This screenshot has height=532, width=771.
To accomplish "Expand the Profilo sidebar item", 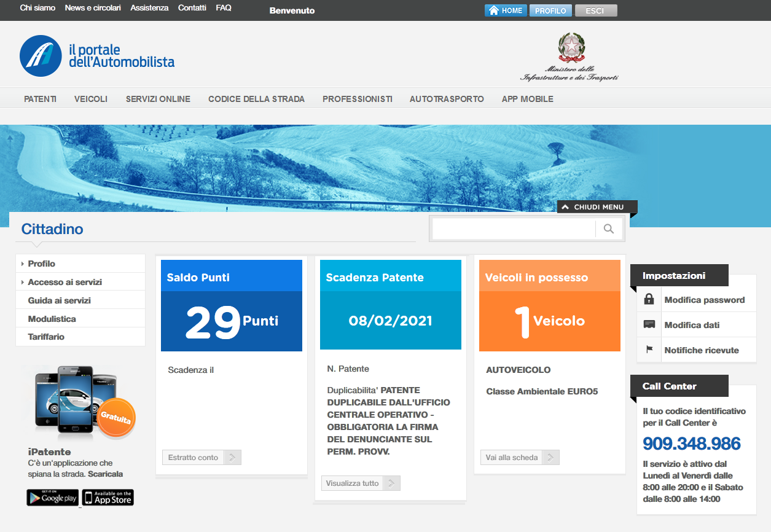I will tap(80, 264).
